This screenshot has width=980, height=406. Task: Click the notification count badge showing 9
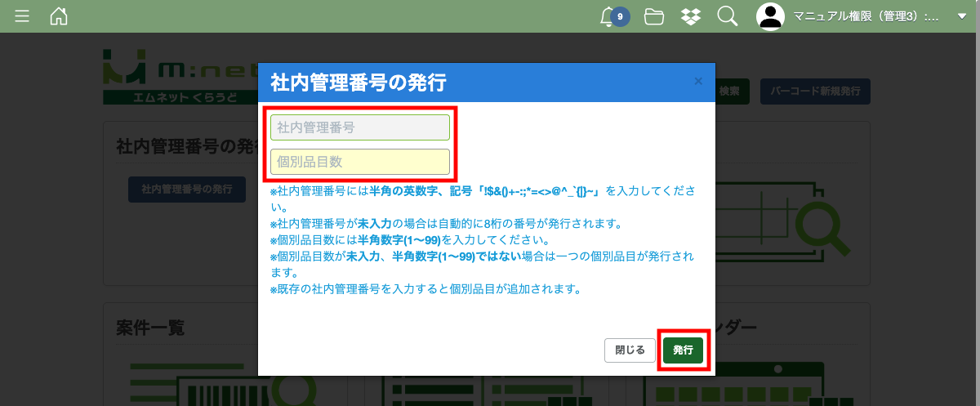[x=621, y=16]
